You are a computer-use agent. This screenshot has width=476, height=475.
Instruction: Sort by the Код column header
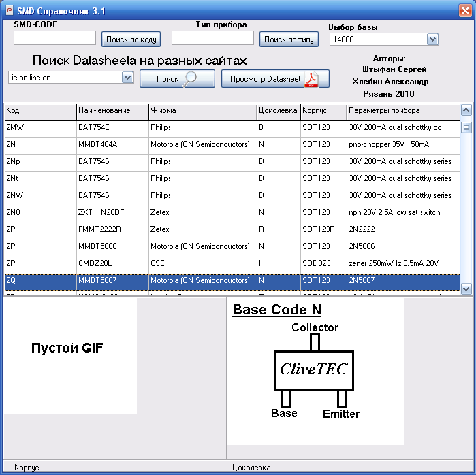pyautogui.click(x=40, y=111)
